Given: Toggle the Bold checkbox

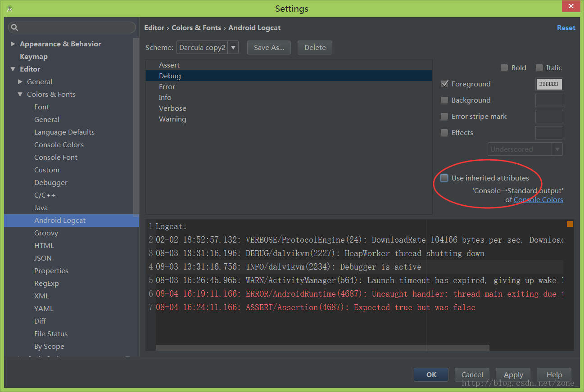Looking at the screenshot, I should [505, 68].
